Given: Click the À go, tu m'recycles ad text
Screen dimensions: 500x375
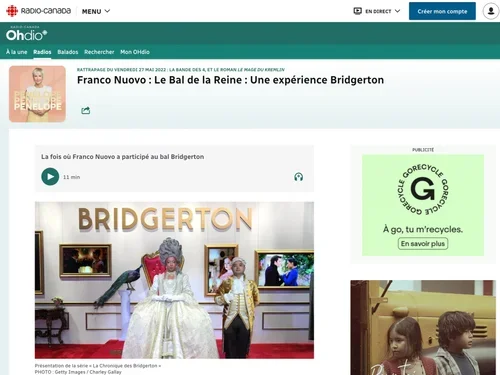Looking at the screenshot, I should coord(423,229).
